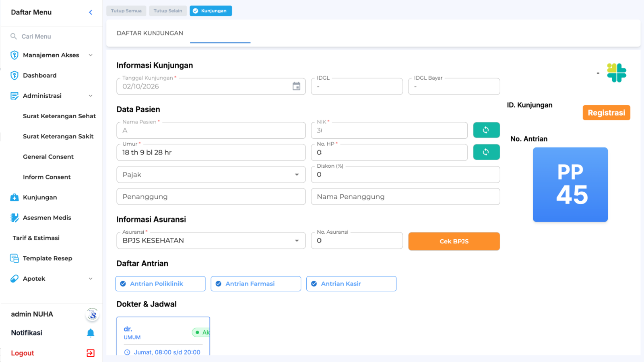Screen dimensions: 644x362
Task: Click the Notifikasi label
Action: point(27,333)
